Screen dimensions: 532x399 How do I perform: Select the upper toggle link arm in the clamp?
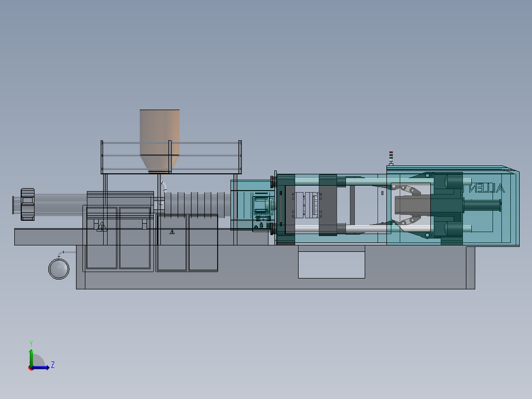coord(406,189)
